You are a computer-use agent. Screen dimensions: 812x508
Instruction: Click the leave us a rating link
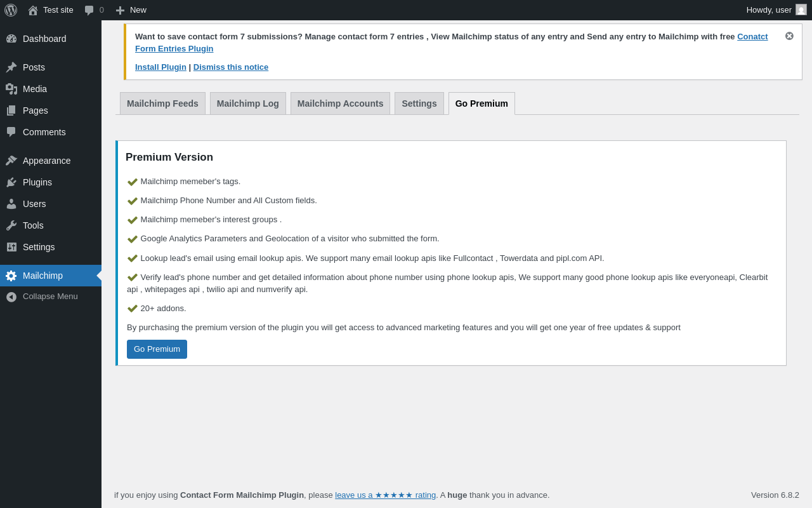(x=386, y=495)
